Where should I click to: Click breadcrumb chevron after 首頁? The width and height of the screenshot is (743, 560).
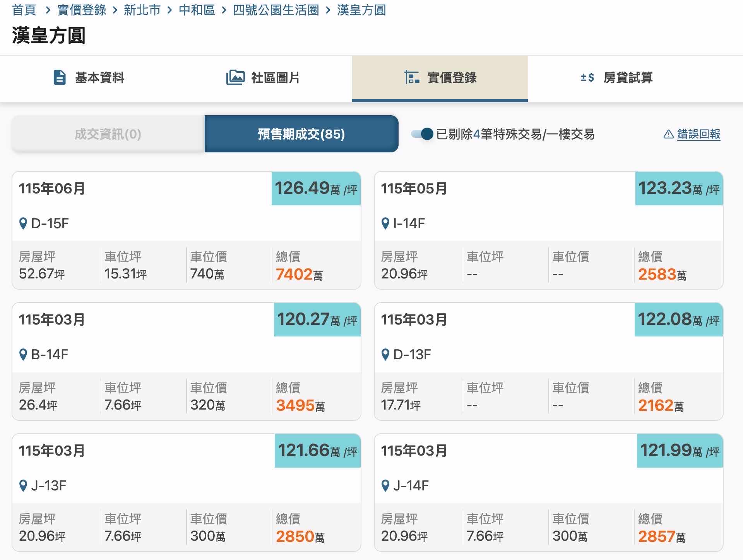48,10
